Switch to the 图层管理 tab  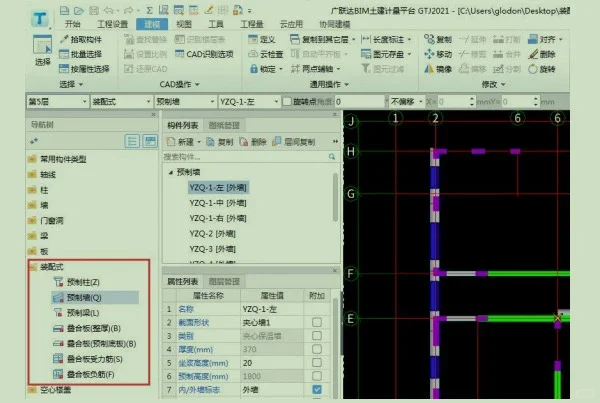point(224,282)
